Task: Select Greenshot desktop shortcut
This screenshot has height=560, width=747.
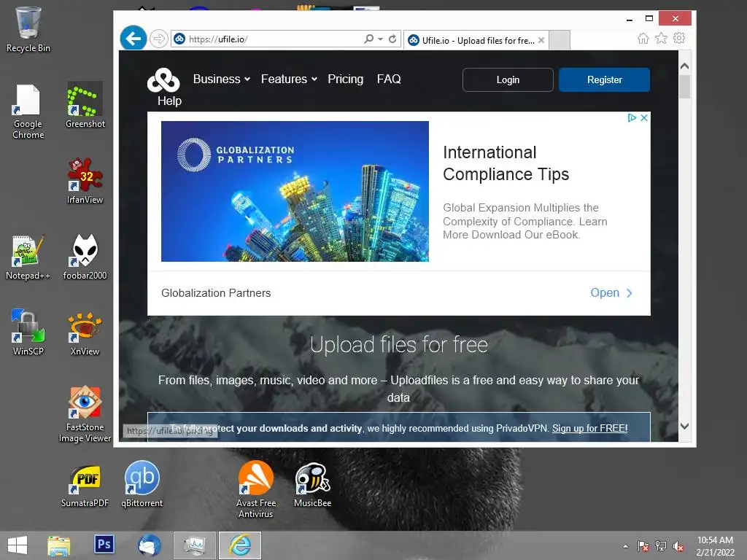Action: pos(85,105)
